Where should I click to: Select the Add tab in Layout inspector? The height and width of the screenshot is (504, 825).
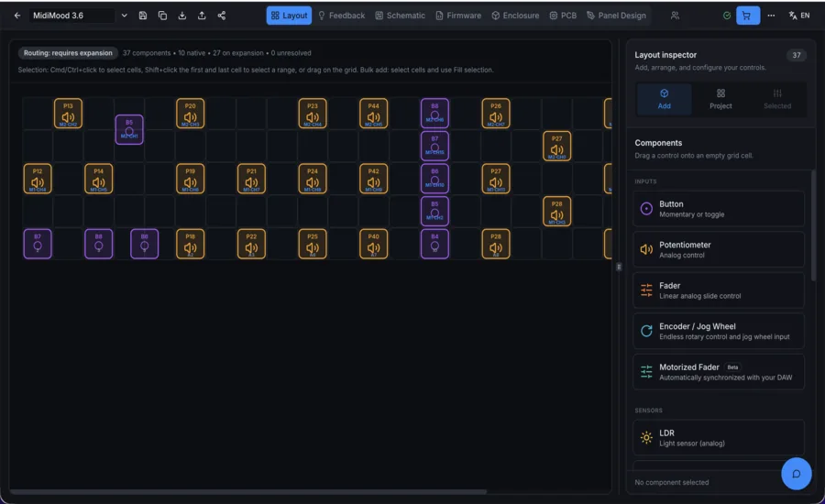tap(664, 100)
